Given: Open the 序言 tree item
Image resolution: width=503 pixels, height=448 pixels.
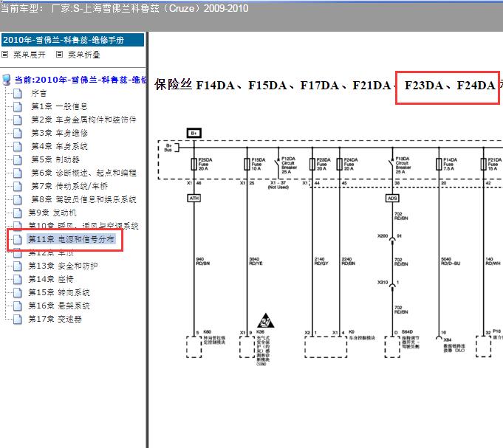Looking at the screenshot, I should (39, 93).
